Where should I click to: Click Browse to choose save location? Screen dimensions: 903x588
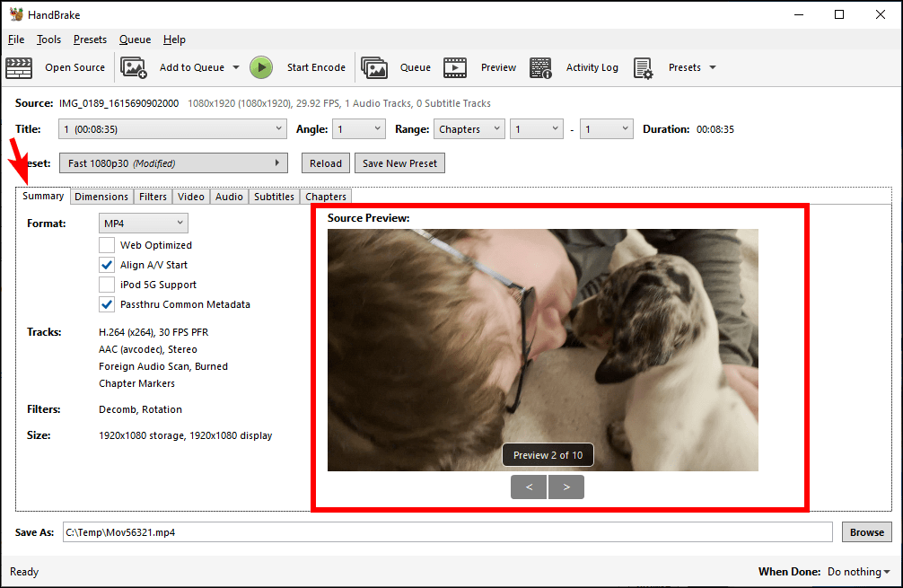tap(865, 531)
